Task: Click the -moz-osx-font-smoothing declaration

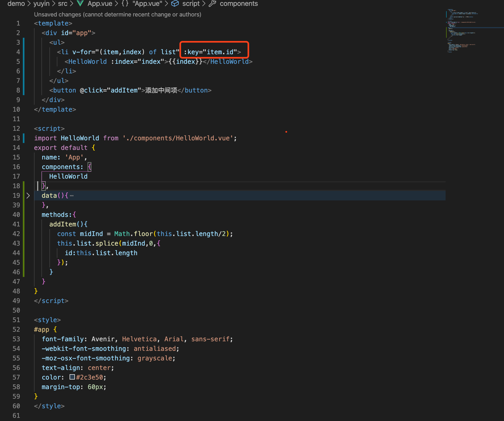Action: 109,358
